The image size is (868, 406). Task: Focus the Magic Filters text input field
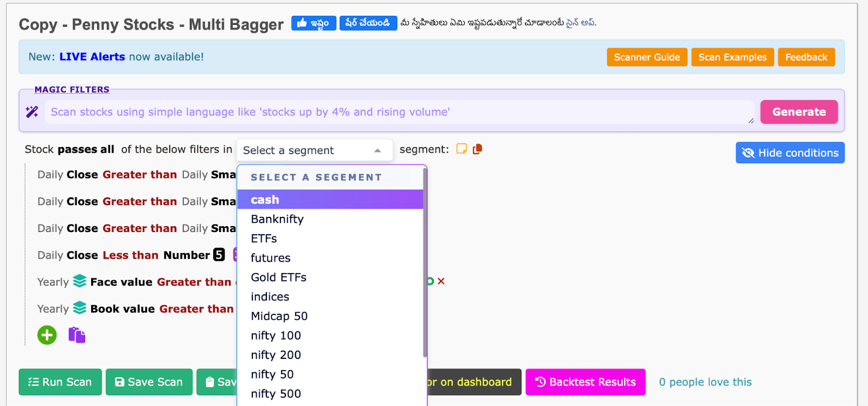click(399, 112)
